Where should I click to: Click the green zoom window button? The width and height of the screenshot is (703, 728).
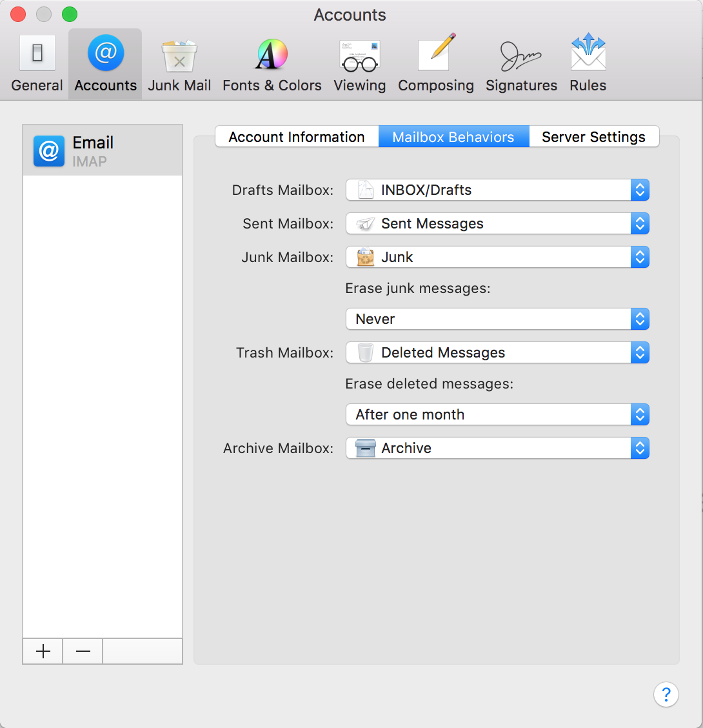point(70,14)
